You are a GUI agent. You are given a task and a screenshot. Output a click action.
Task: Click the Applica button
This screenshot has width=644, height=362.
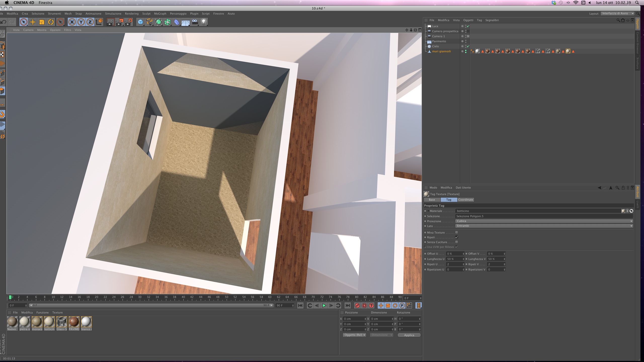[x=409, y=335]
